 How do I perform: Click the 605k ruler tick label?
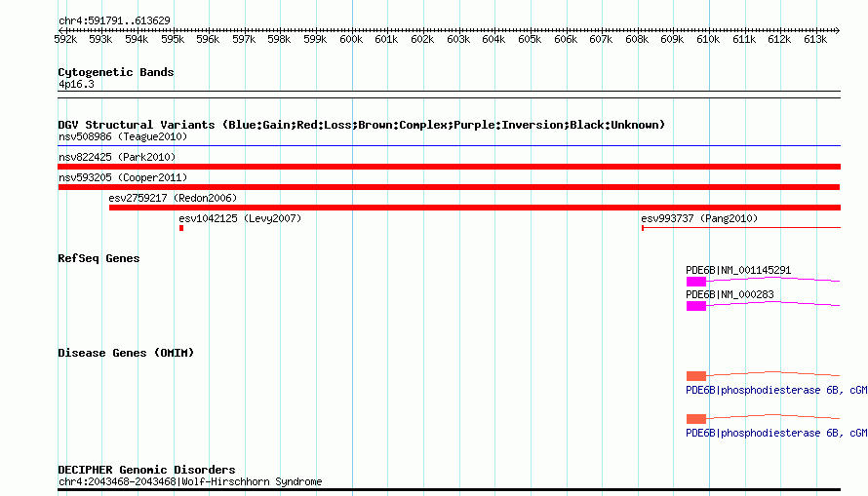[x=530, y=39]
